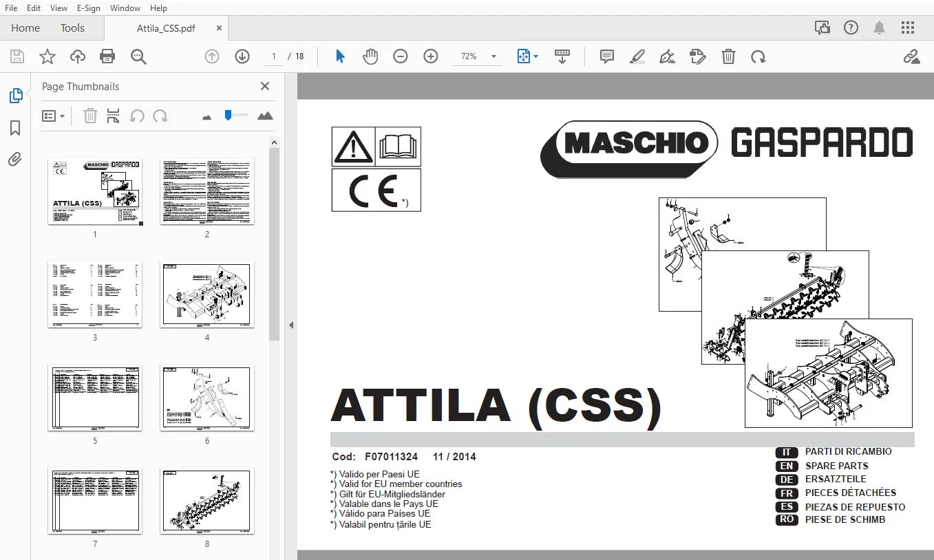The image size is (934, 560).
Task: Select page 4 thumbnail
Action: (x=207, y=295)
